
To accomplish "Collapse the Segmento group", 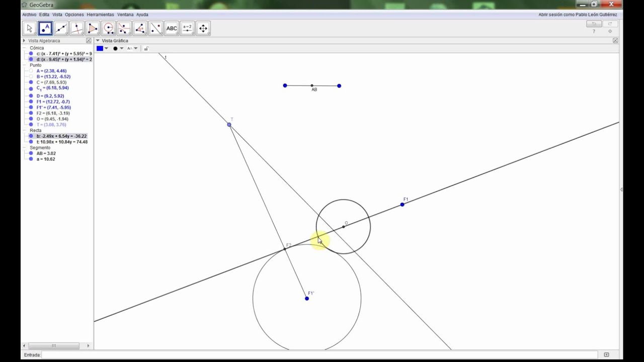I will (24, 148).
